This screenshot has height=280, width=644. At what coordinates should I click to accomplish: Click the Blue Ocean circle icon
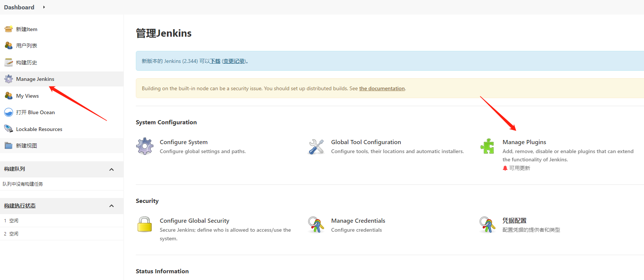coord(9,112)
